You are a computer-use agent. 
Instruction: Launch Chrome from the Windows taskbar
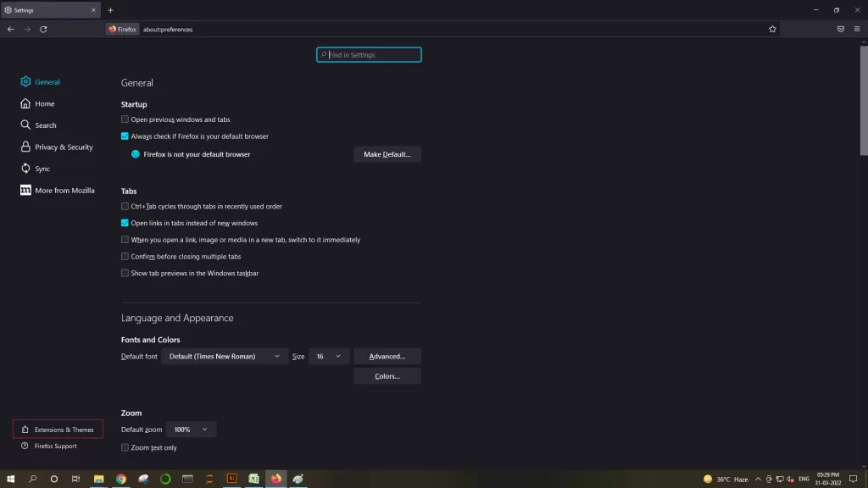pos(121,479)
